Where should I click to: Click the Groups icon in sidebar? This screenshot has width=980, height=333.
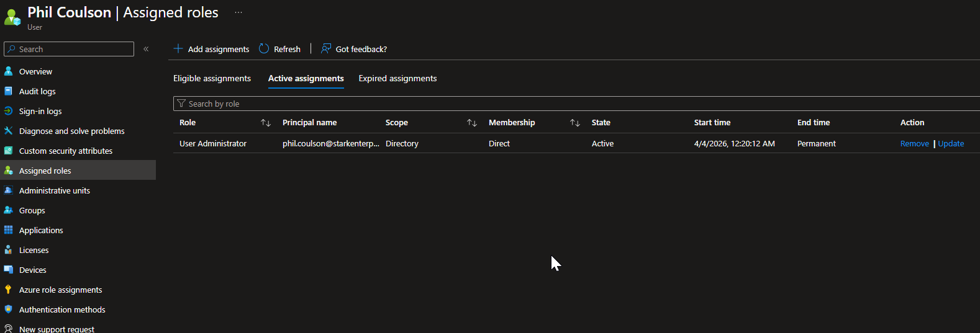point(8,210)
